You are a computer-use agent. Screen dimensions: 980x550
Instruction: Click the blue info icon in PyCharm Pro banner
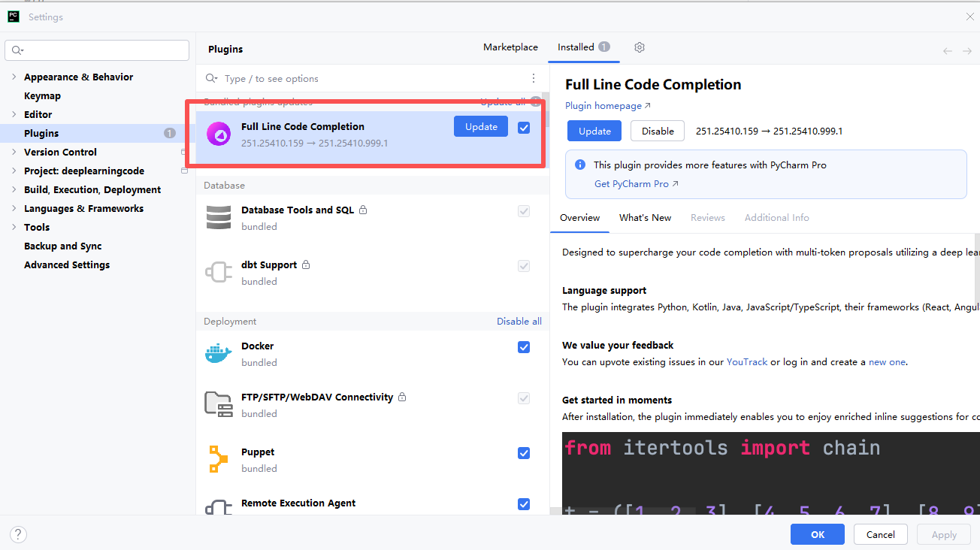[x=580, y=165]
